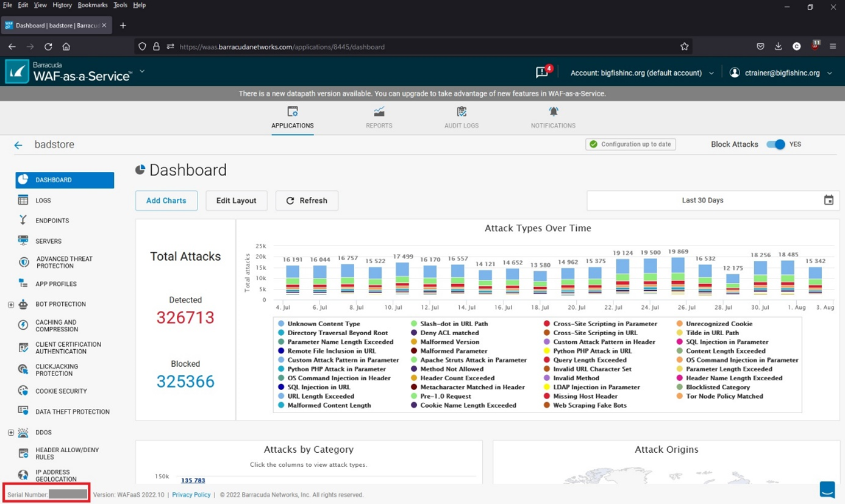The width and height of the screenshot is (845, 504).
Task: Open the Bot Protection robot icon
Action: 23,304
